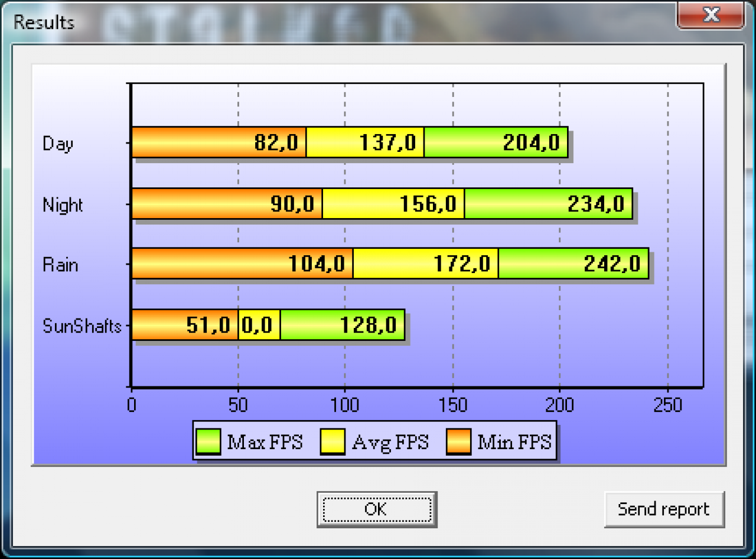Click the Min FPS orange legend swatch

tap(458, 442)
